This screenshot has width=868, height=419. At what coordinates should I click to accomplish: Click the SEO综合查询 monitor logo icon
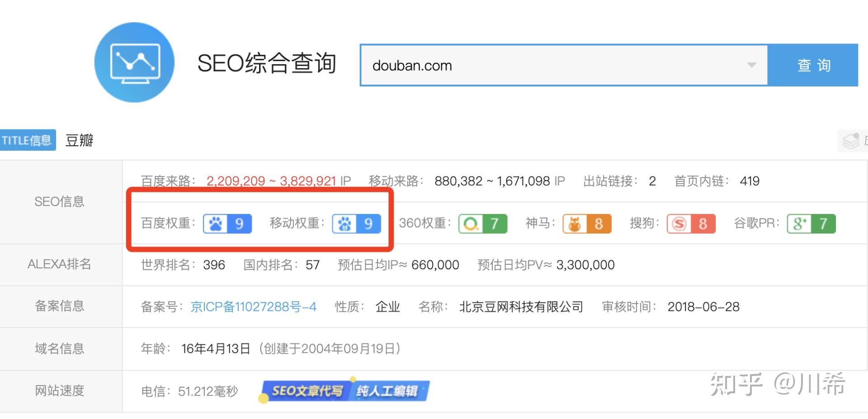tap(134, 62)
